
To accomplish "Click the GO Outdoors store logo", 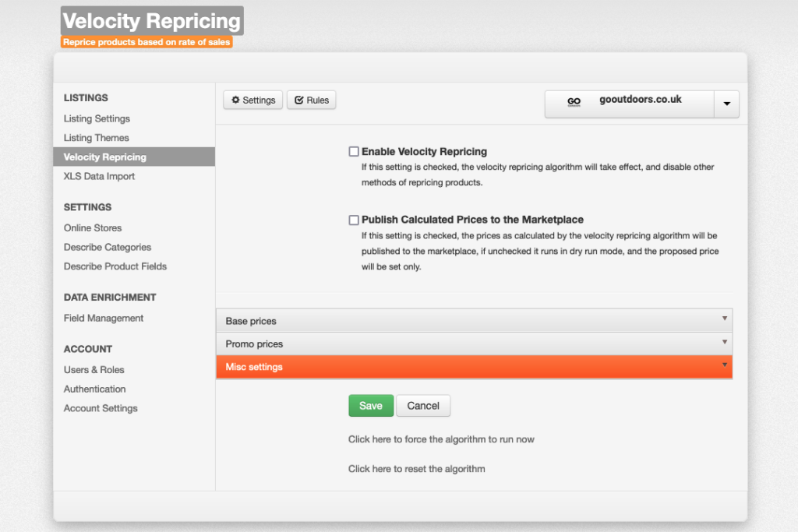I will (574, 102).
